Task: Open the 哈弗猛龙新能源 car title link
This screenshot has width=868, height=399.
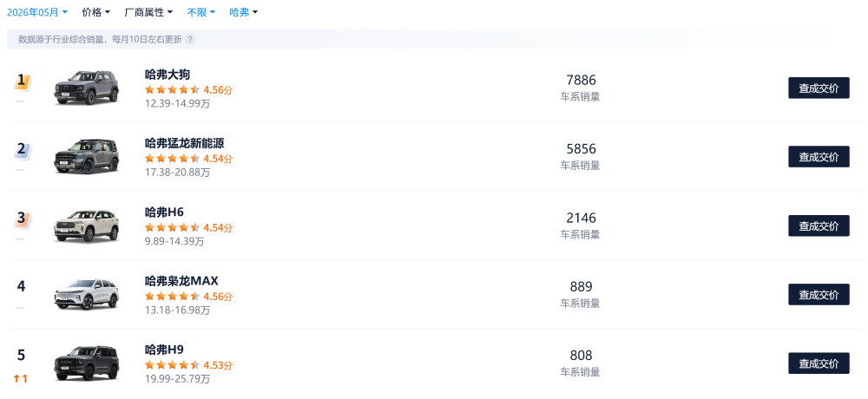Action: (x=184, y=143)
